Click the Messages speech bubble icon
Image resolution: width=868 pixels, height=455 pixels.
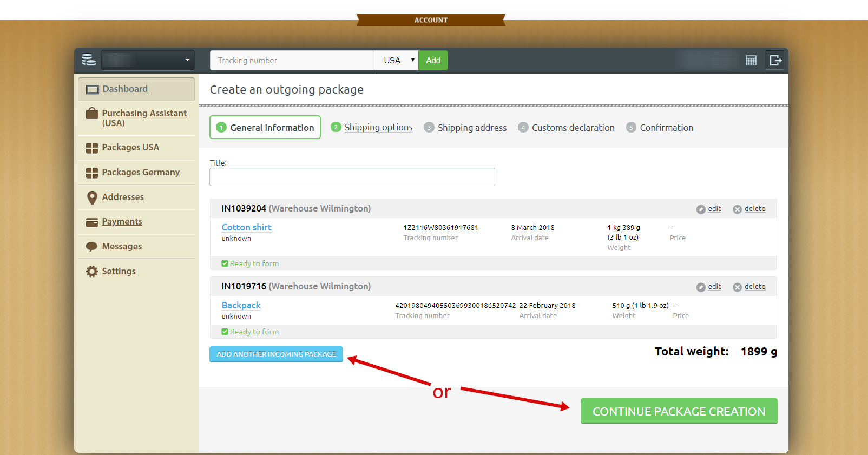point(92,247)
